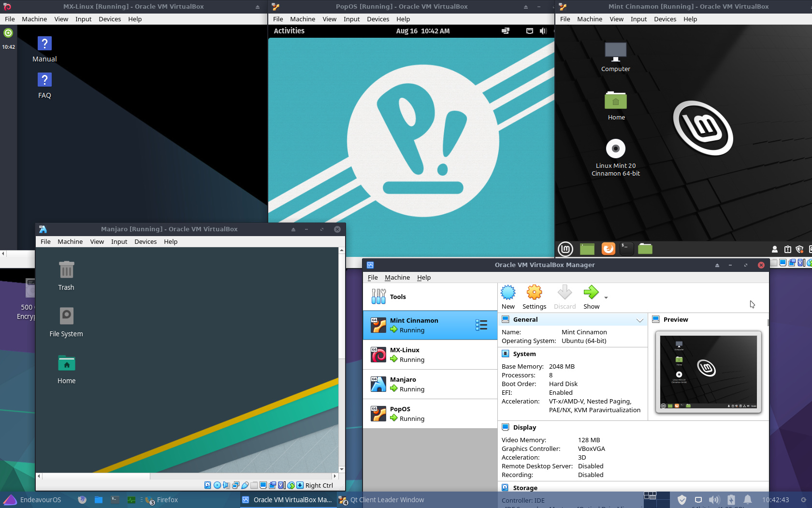Screen dimensions: 812x508
Task: Click Firefox task in host taskbar
Action: point(162,500)
